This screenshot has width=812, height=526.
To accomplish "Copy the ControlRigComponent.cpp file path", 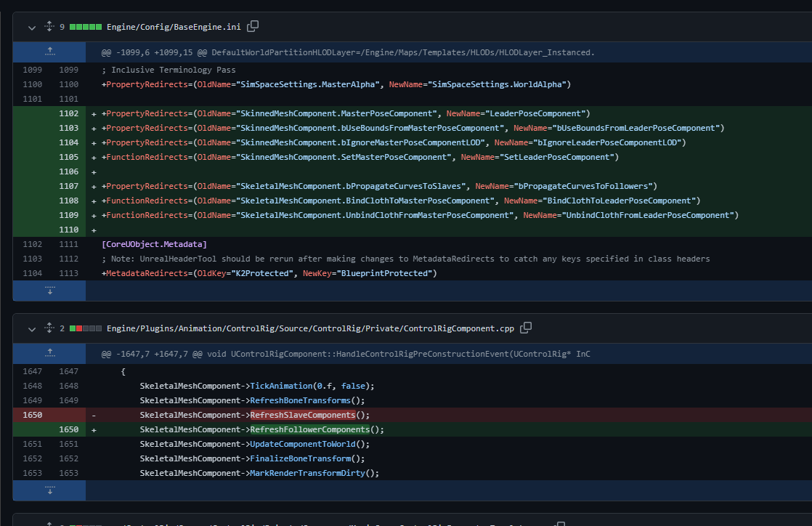I will [x=526, y=328].
